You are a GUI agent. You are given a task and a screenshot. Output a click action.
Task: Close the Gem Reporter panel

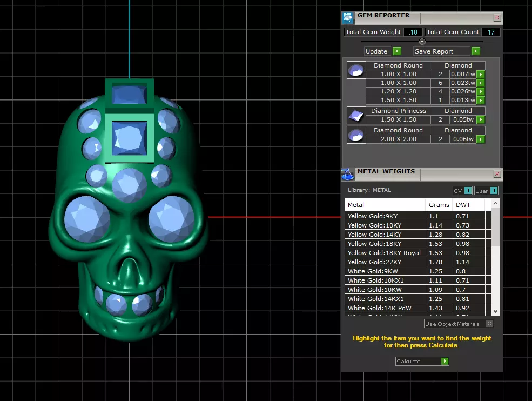(x=497, y=18)
